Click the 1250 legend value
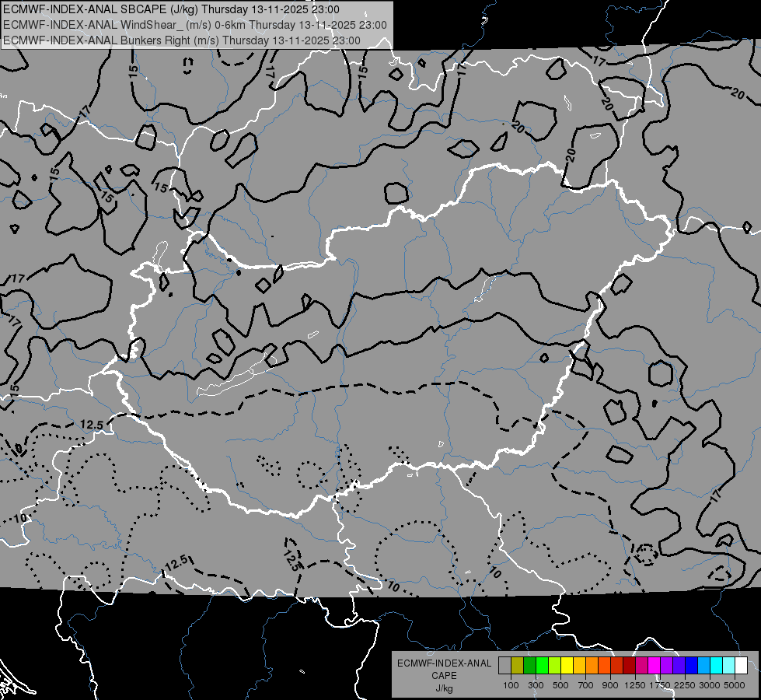Image resolution: width=761 pixels, height=700 pixels. point(635,685)
